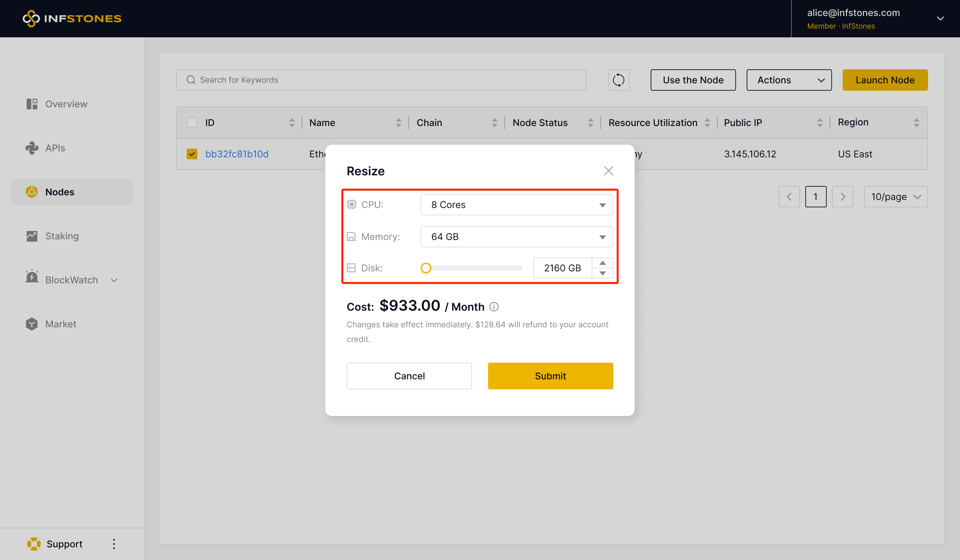960x560 pixels.
Task: Expand the Actions dropdown
Action: click(x=789, y=80)
